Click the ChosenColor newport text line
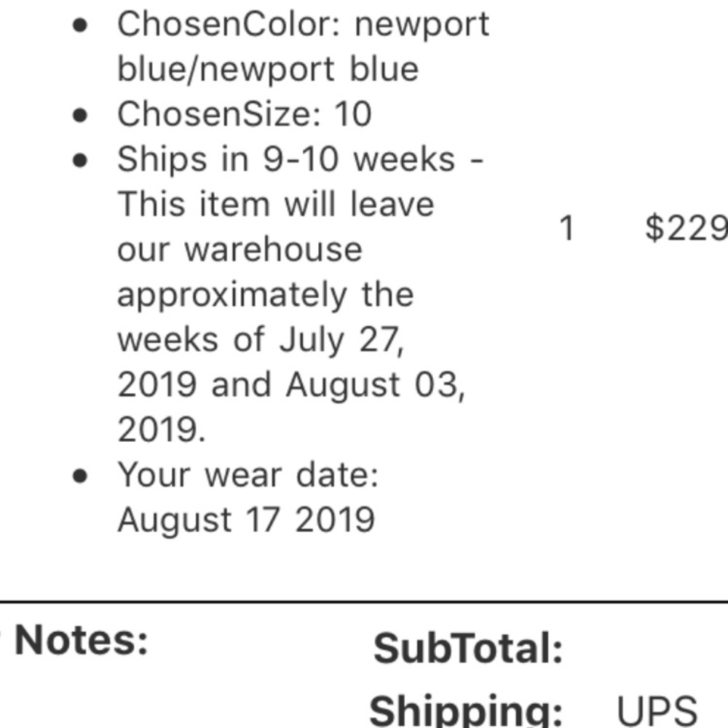 pyautogui.click(x=303, y=24)
